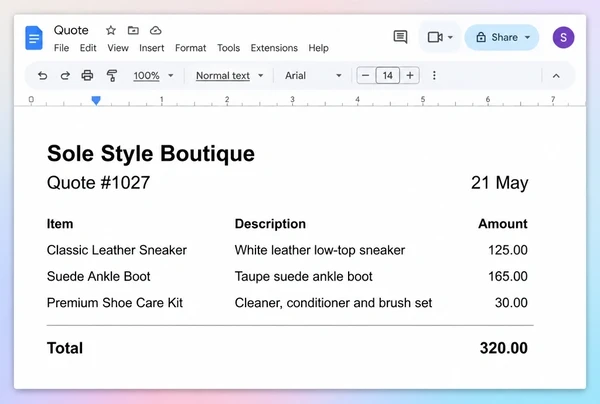Screen dimensions: 600x404
Task: Open the Normal text style dropdown
Action: [229, 75]
